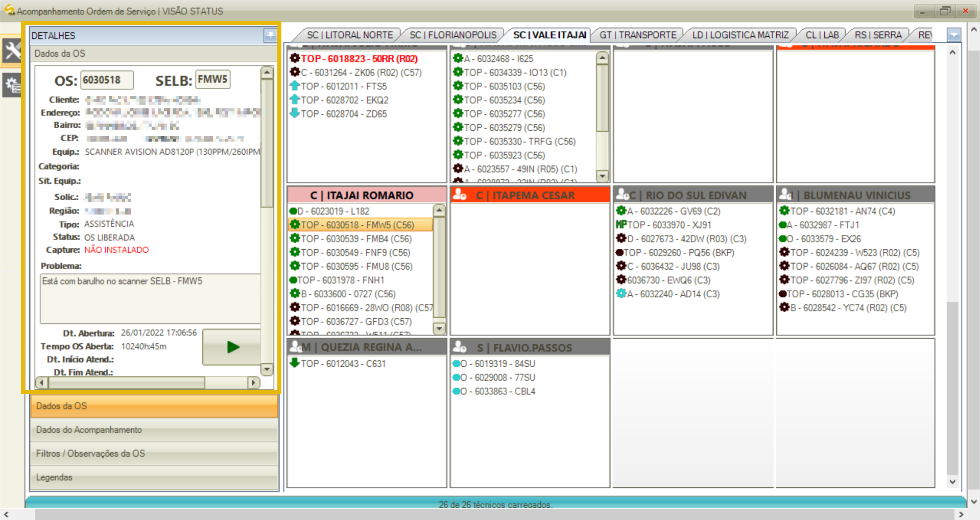The width and height of the screenshot is (980, 520).
Task: Open the GT | TRANSPORTE tab
Action: click(x=638, y=35)
